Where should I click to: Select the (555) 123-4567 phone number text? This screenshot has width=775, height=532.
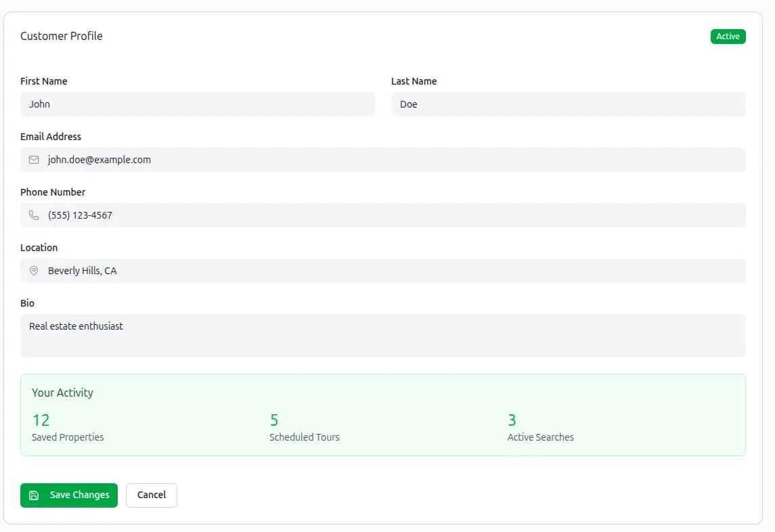click(80, 215)
